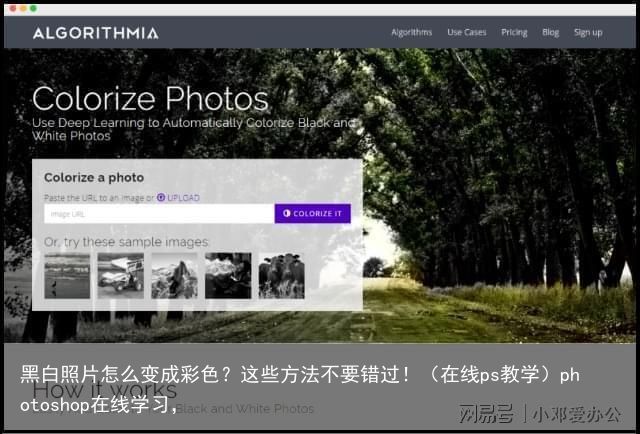Choose the mountain sample image
Screen dimensions: 640x434
[174, 276]
